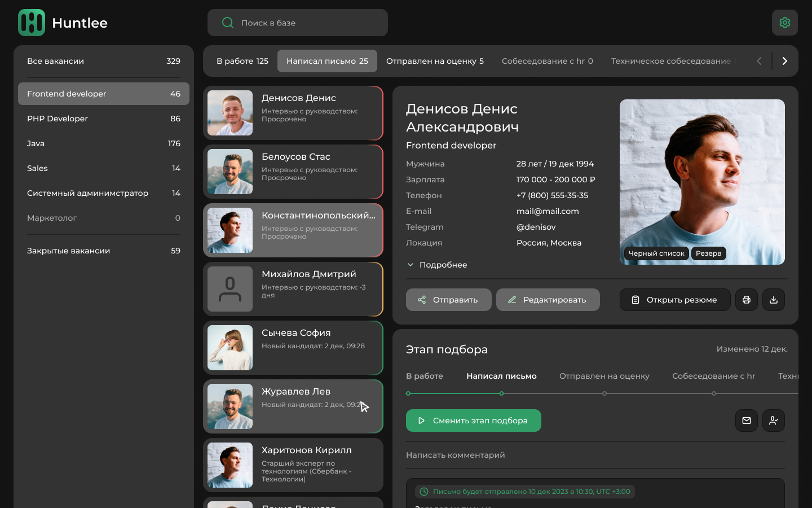Open the Java vacancy

[104, 143]
